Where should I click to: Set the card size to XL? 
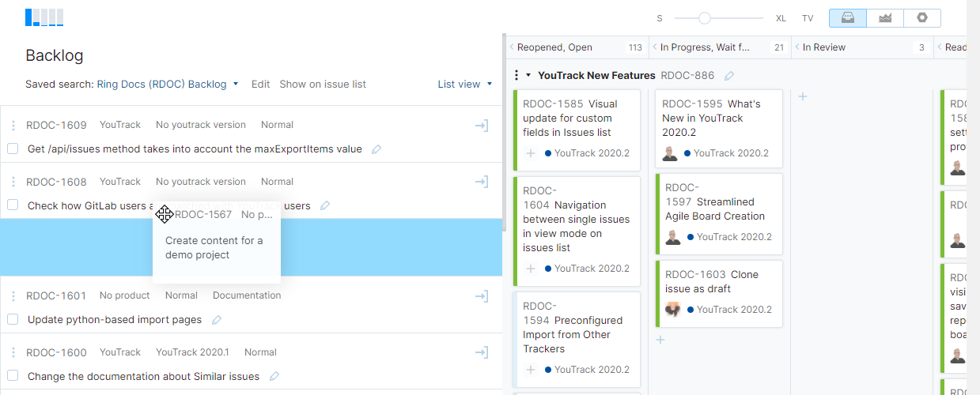click(x=781, y=18)
